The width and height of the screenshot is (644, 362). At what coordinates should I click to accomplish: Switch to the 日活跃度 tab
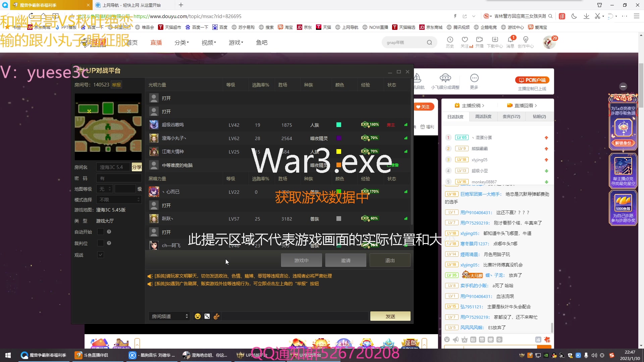[x=455, y=117]
